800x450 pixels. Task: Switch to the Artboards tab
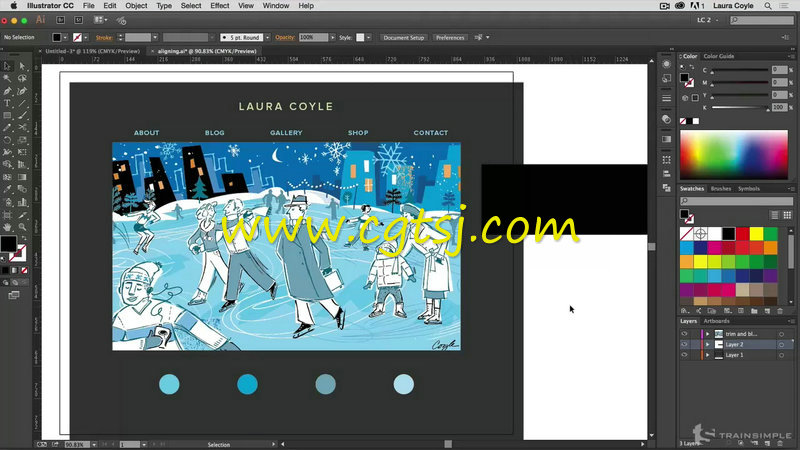[716, 321]
